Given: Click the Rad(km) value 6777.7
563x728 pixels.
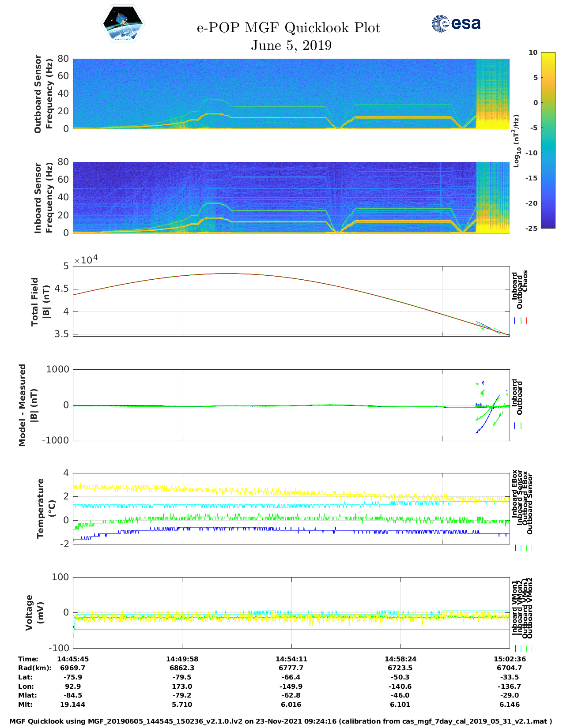Looking at the screenshot, I should (291, 668).
